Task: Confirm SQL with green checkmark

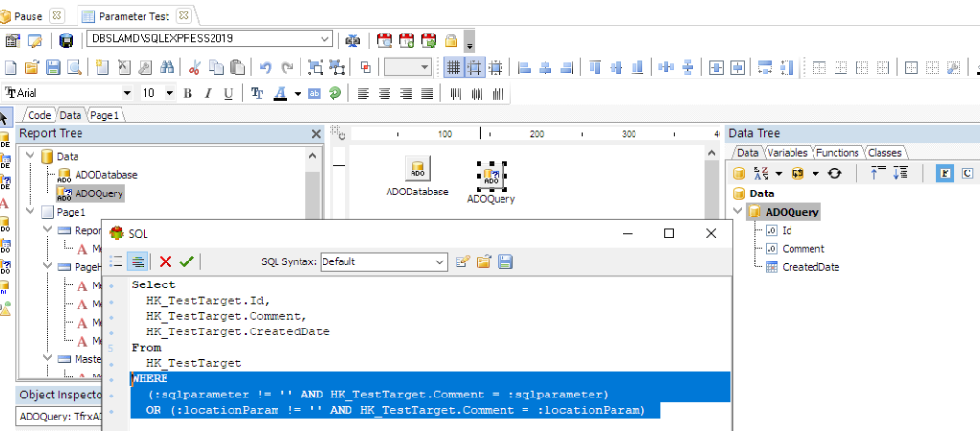Action: pos(187,261)
